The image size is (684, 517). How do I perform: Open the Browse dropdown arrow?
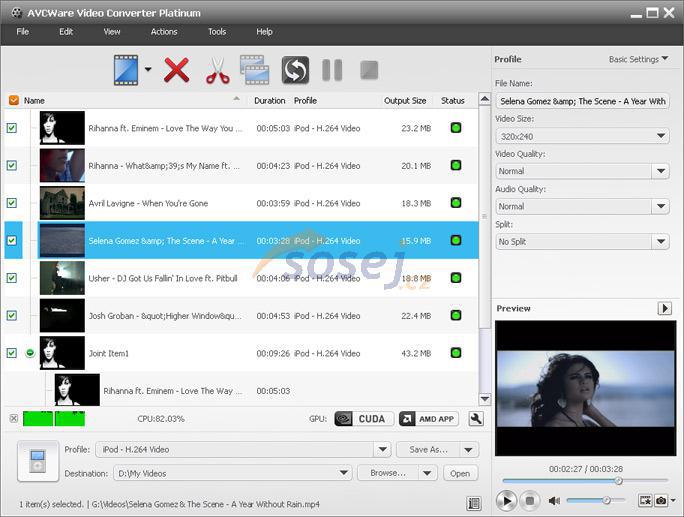427,473
